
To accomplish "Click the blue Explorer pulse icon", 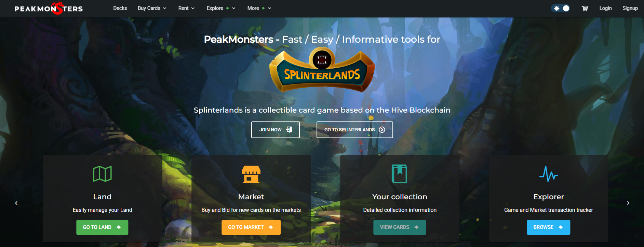I will (548, 174).
